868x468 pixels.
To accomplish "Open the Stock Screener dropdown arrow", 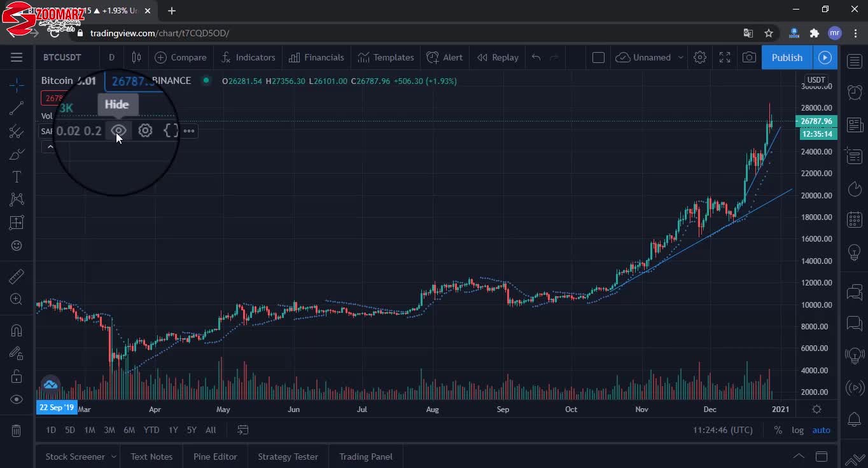I will point(114,457).
